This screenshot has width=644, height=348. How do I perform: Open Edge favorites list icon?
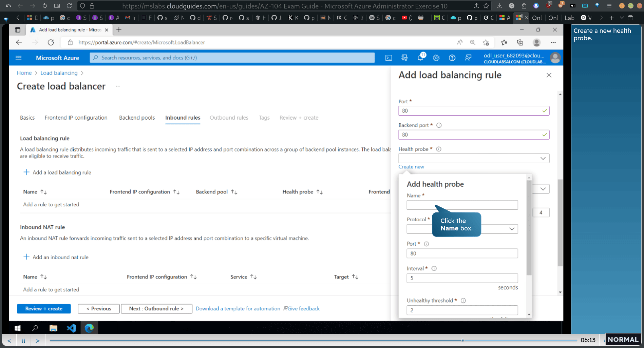tap(504, 42)
